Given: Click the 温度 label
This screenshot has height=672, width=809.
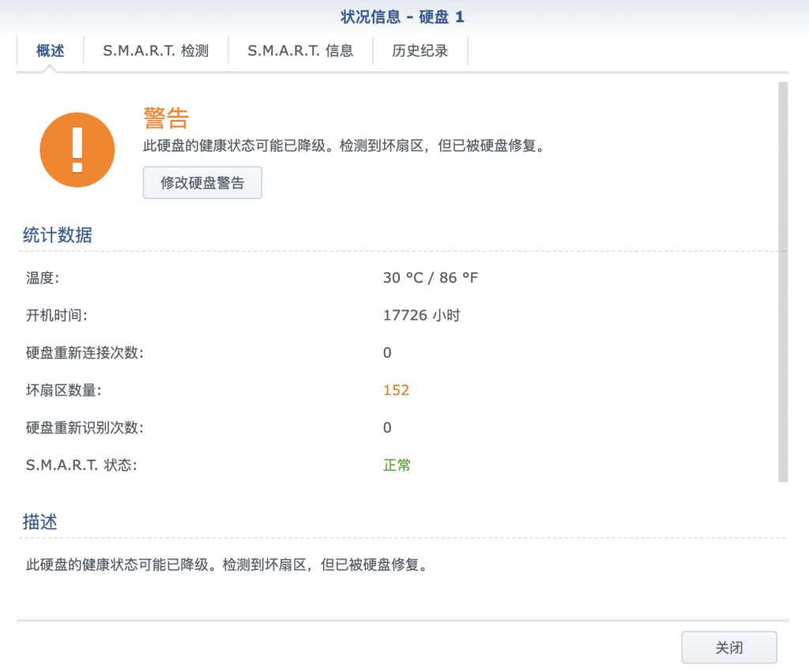Looking at the screenshot, I should (x=42, y=278).
